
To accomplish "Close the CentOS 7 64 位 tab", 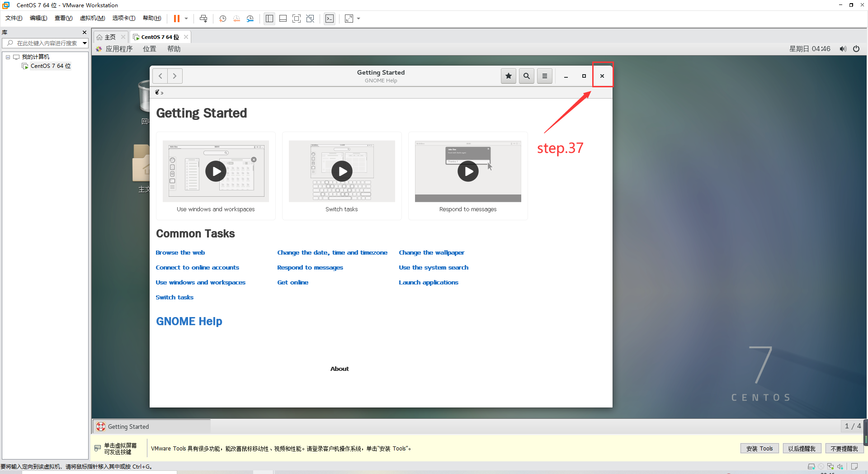I will tap(186, 37).
